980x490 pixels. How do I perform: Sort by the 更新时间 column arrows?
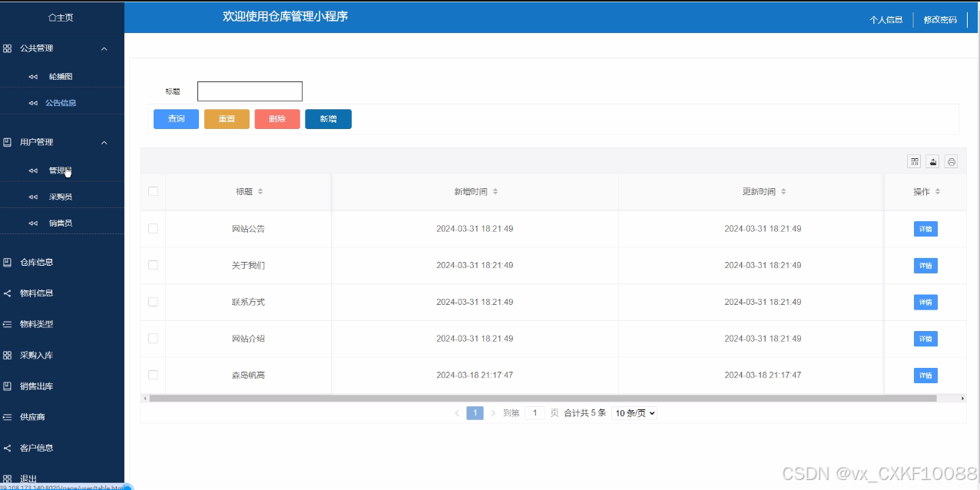(783, 191)
